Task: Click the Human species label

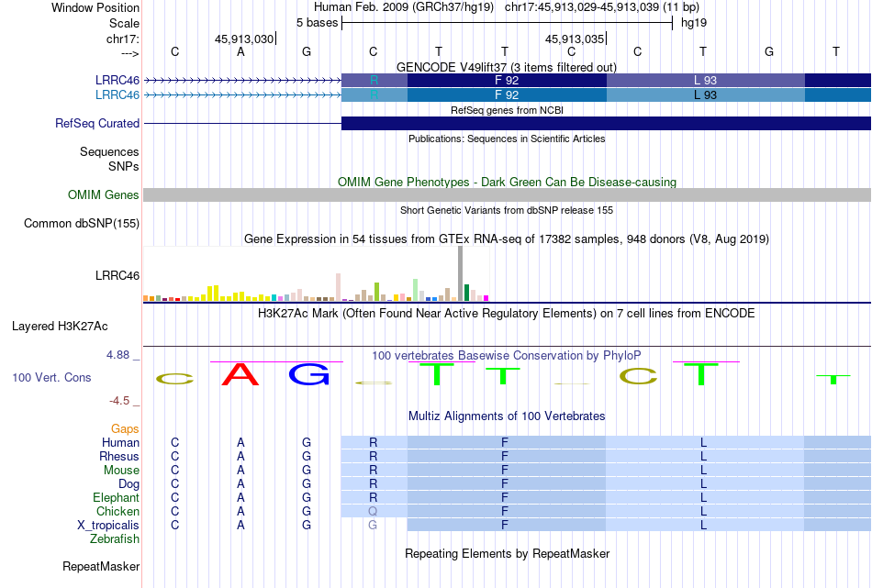Action: click(x=120, y=442)
